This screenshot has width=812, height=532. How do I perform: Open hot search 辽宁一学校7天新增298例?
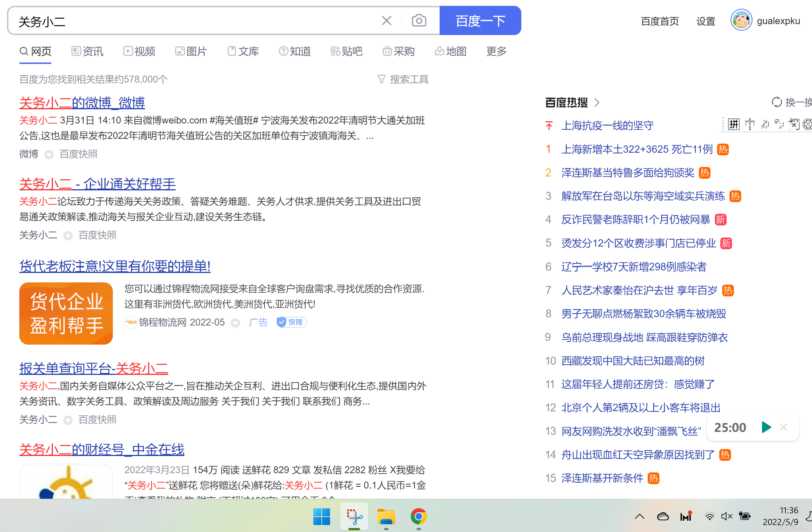(x=634, y=267)
